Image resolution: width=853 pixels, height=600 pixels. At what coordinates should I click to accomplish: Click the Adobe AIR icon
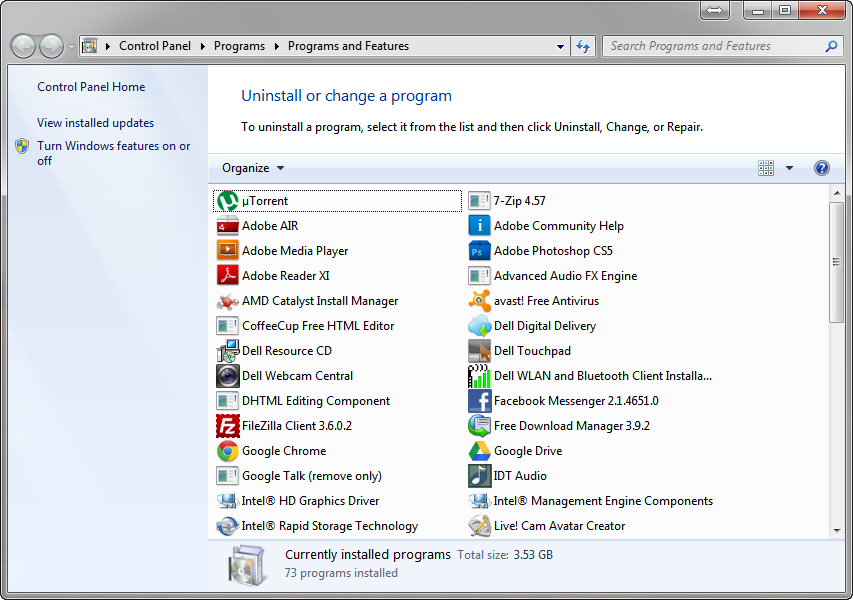tap(227, 226)
